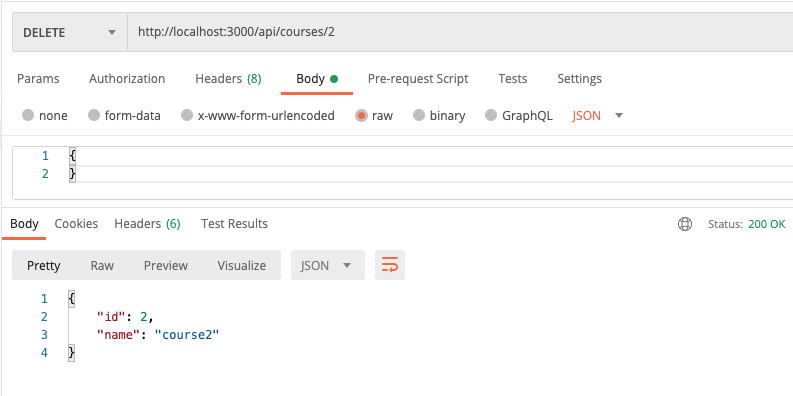The width and height of the screenshot is (793, 396).
Task: Switch to the response Body tab
Action: coord(24,224)
